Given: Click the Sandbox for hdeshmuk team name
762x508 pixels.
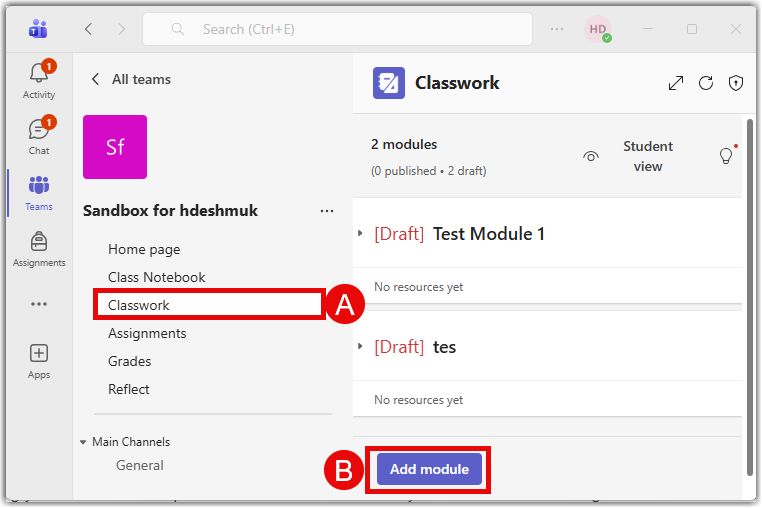Looking at the screenshot, I should coord(170,210).
